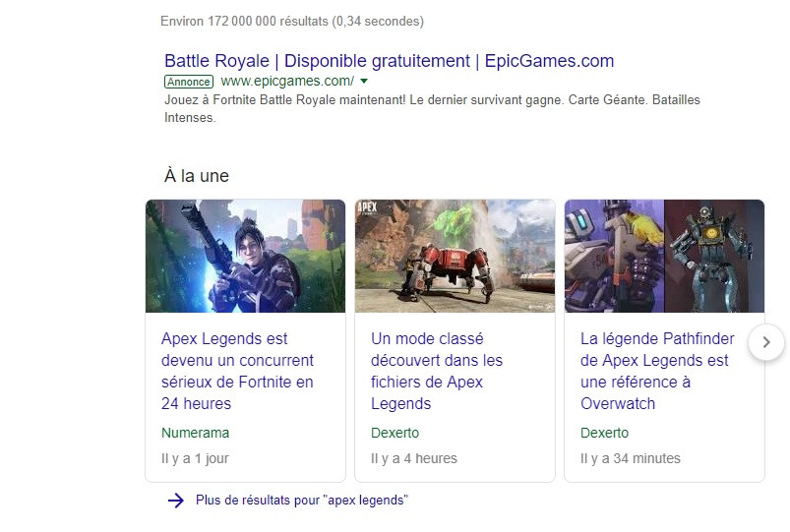
Task: Open 'La légende Pathfinder' article headline
Action: point(657,371)
